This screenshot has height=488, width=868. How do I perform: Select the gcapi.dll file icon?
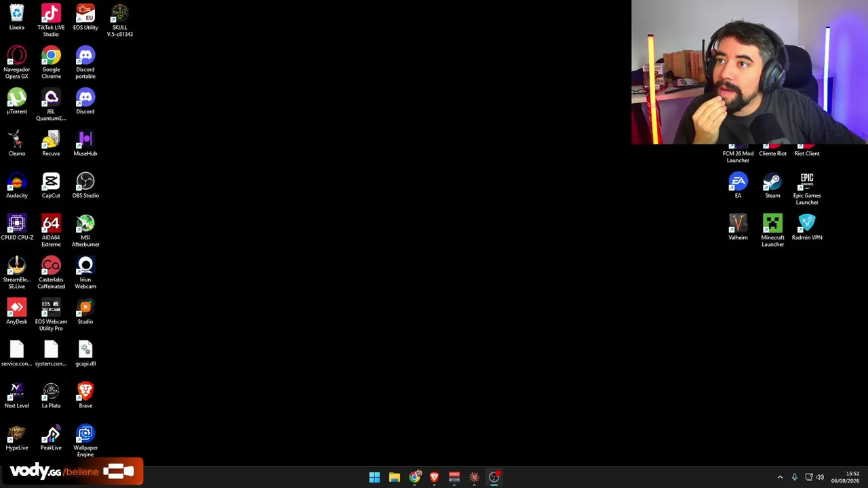pos(85,350)
